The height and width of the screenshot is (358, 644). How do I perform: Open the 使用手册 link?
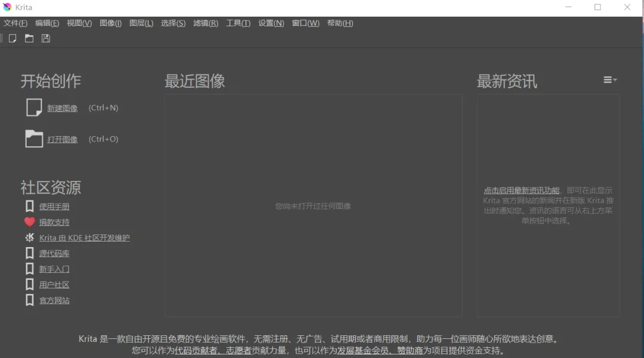click(54, 206)
